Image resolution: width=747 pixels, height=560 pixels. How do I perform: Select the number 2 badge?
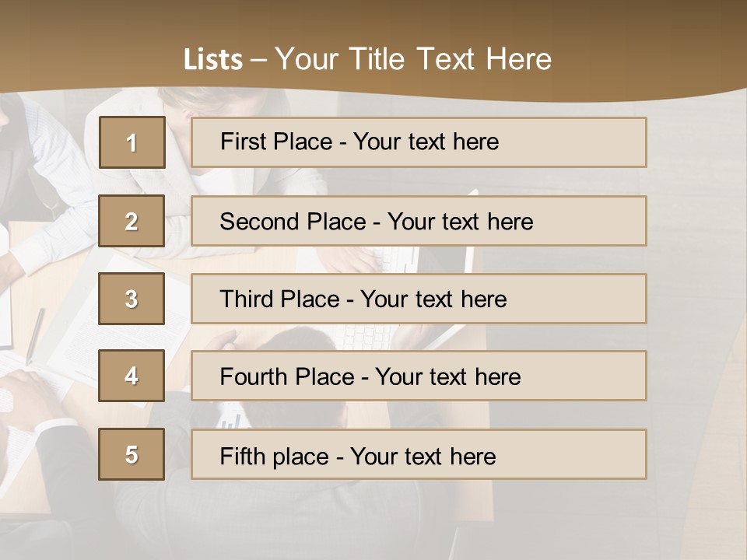[x=132, y=221]
